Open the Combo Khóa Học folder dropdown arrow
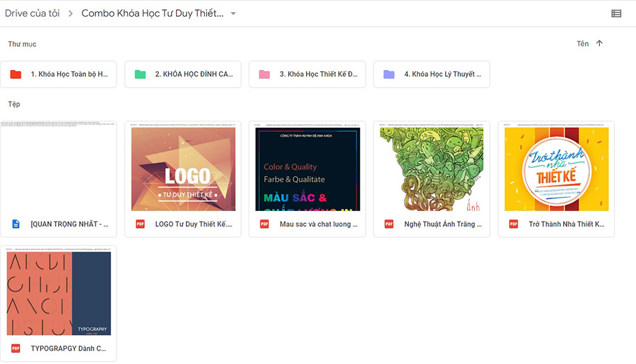This screenshot has height=364, width=636. tap(233, 13)
